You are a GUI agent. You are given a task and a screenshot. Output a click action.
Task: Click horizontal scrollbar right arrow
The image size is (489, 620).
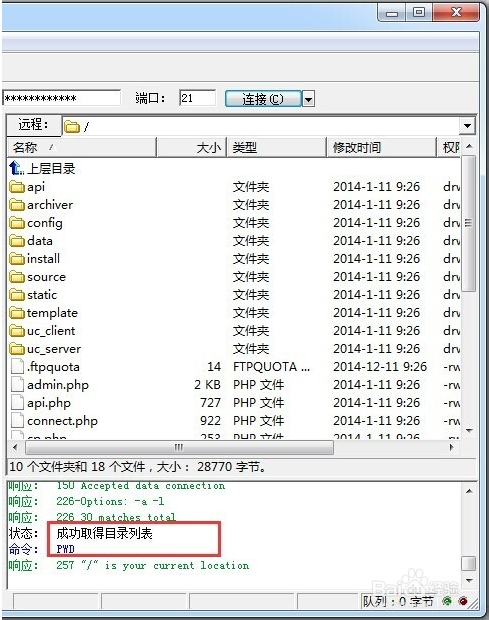coord(452,448)
